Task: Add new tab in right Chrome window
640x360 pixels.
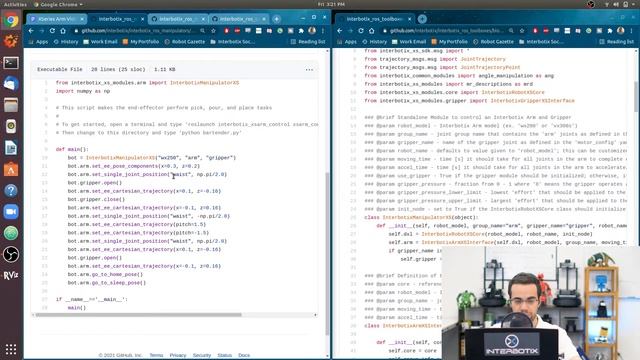Action: (422, 19)
